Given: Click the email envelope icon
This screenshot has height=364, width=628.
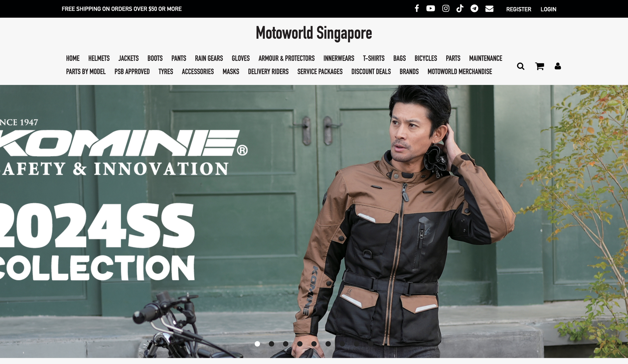Looking at the screenshot, I should [489, 9].
